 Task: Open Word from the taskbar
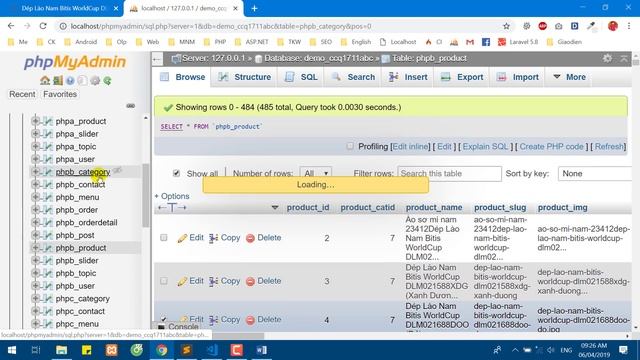click(x=262, y=350)
